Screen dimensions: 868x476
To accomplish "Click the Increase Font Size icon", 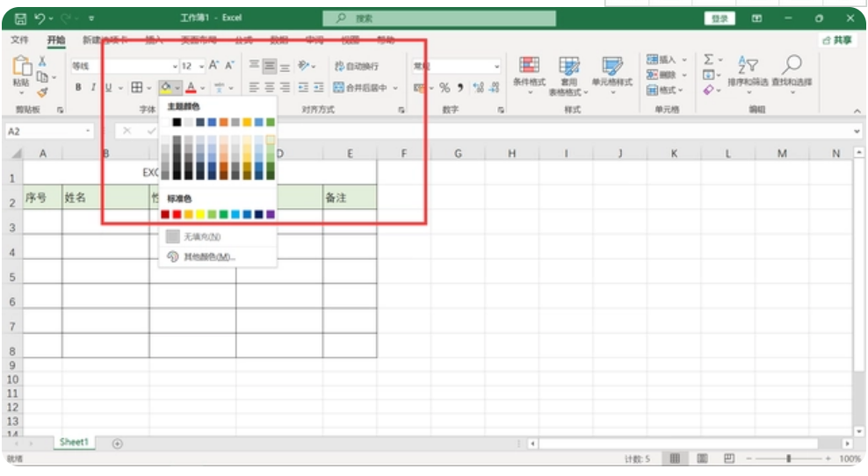I will 213,66.
